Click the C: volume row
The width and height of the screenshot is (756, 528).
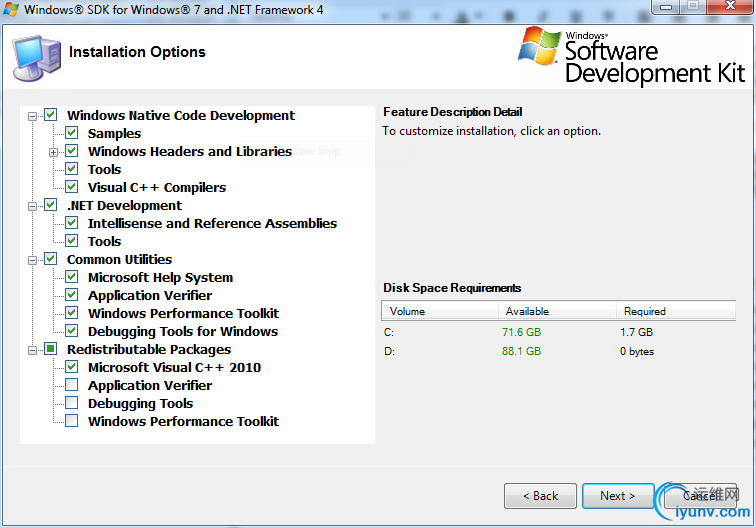(x=558, y=332)
